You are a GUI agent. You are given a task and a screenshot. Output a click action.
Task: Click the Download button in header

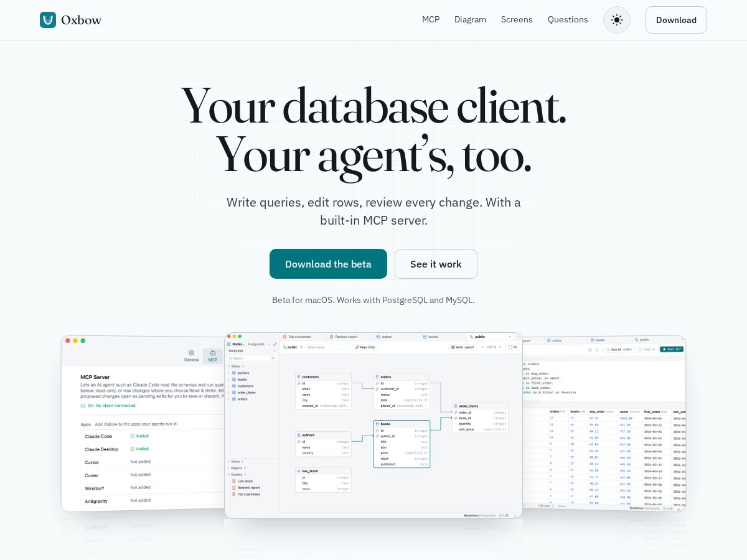coord(676,20)
